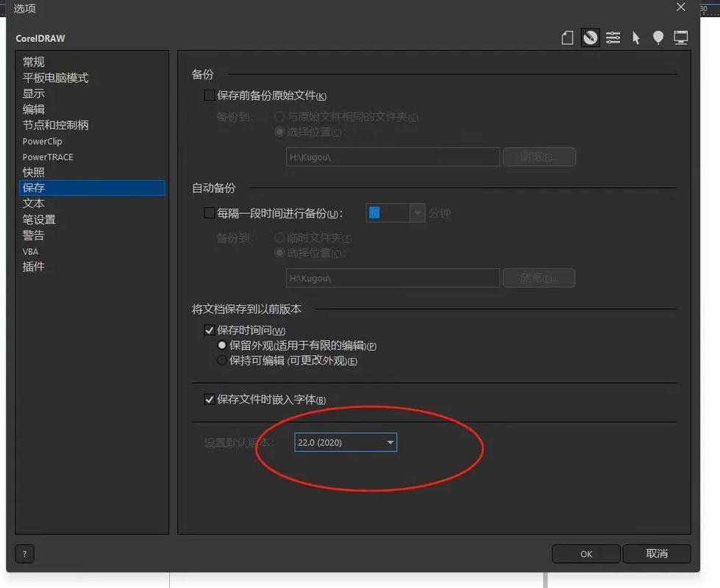
Task: Select PowerClip category
Action: point(92,141)
